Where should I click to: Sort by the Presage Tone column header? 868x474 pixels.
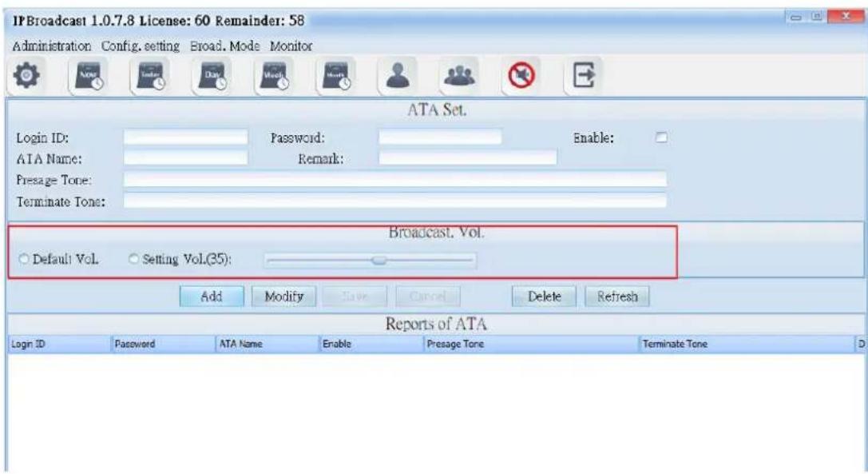532,345
